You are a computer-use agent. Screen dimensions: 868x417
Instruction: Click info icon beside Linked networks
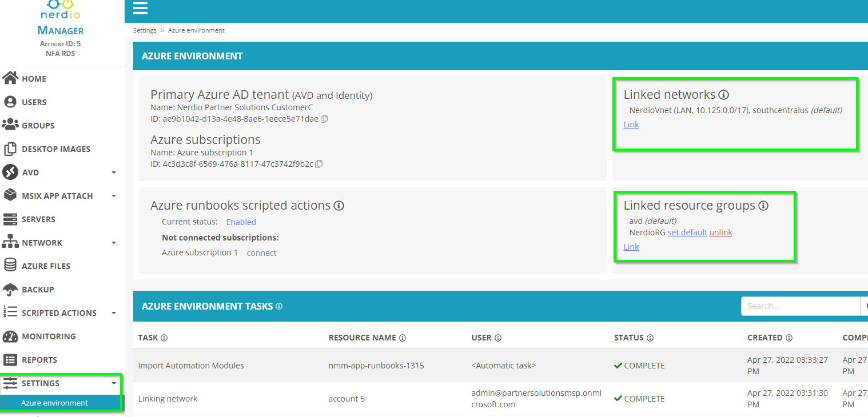723,95
